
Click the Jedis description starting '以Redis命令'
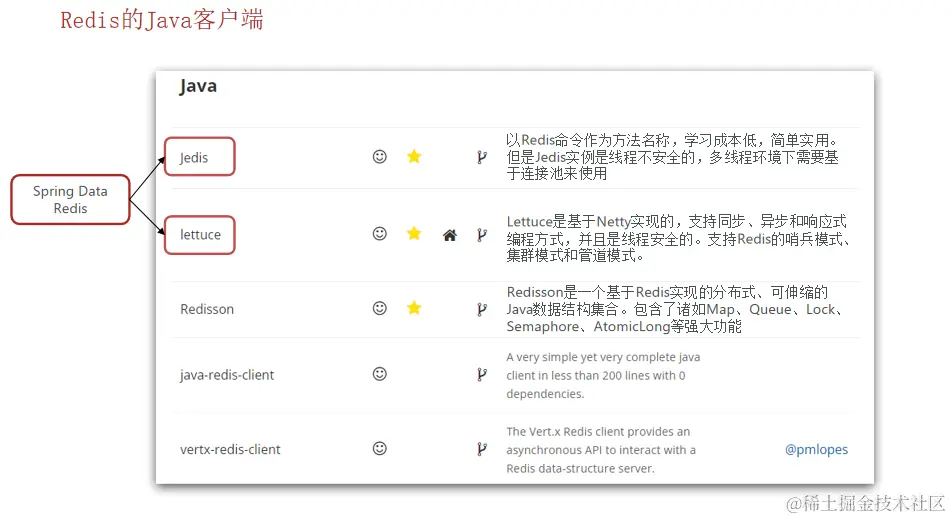(x=673, y=157)
